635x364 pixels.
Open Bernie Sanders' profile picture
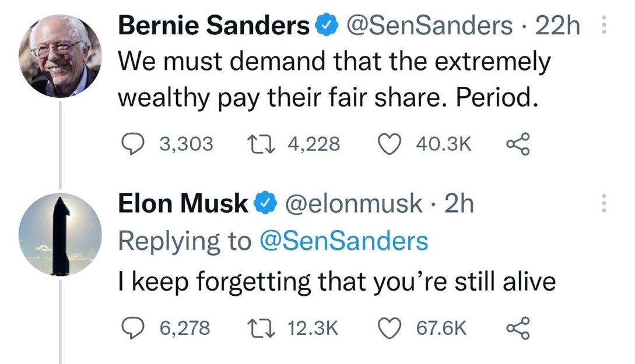point(60,56)
